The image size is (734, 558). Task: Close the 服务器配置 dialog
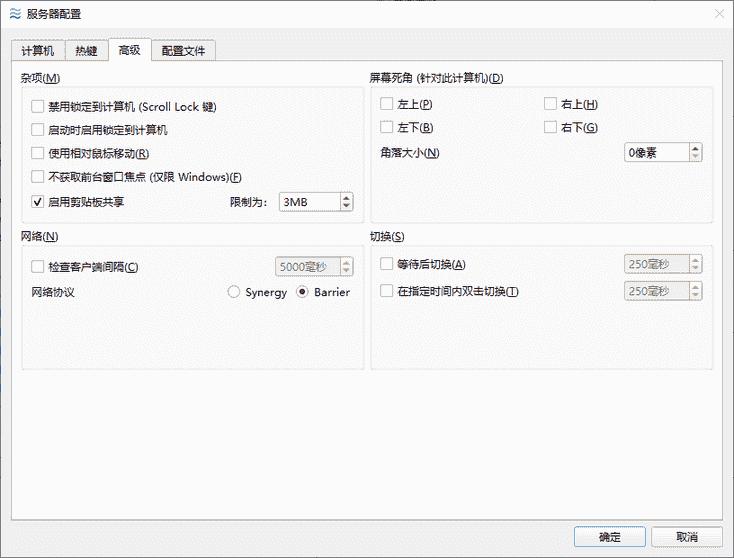coord(719,14)
